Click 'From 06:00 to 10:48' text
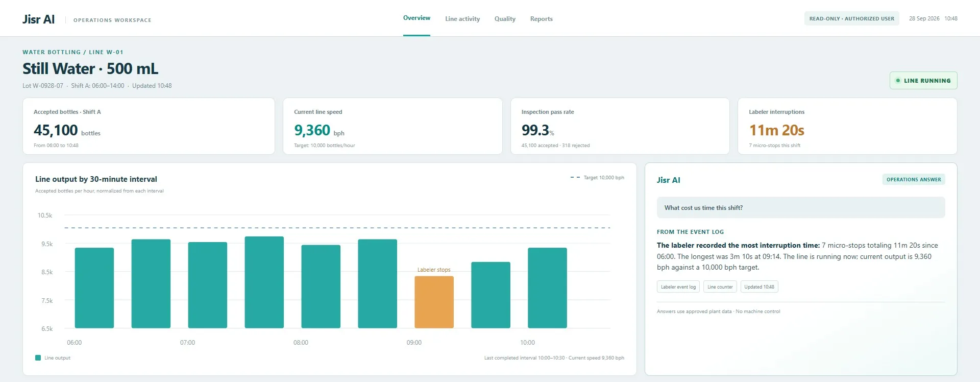This screenshot has height=382, width=980. [x=56, y=146]
